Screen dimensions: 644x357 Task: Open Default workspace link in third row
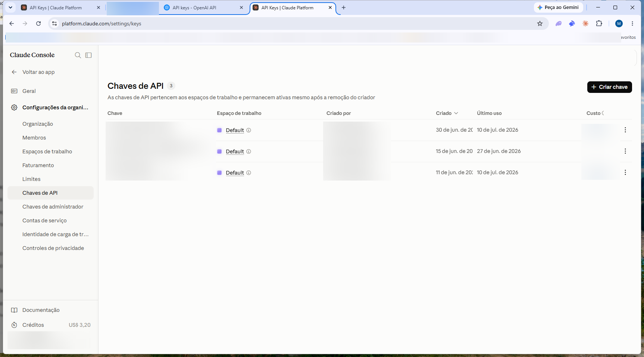[x=235, y=173]
